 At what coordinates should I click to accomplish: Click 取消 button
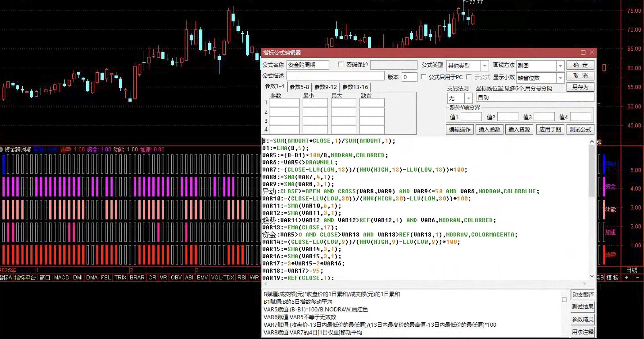(x=580, y=76)
